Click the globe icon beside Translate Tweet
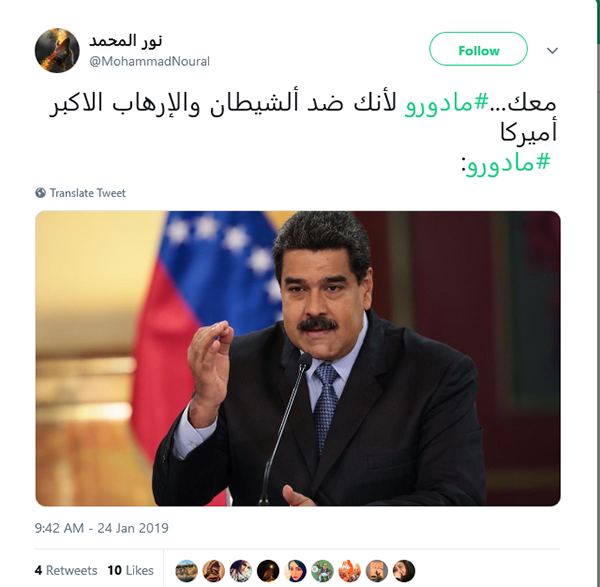 [40, 193]
